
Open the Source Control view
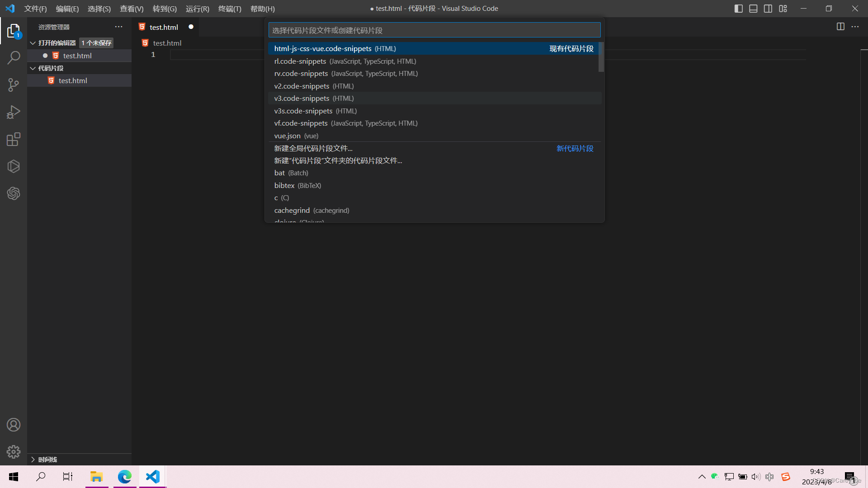click(x=14, y=85)
